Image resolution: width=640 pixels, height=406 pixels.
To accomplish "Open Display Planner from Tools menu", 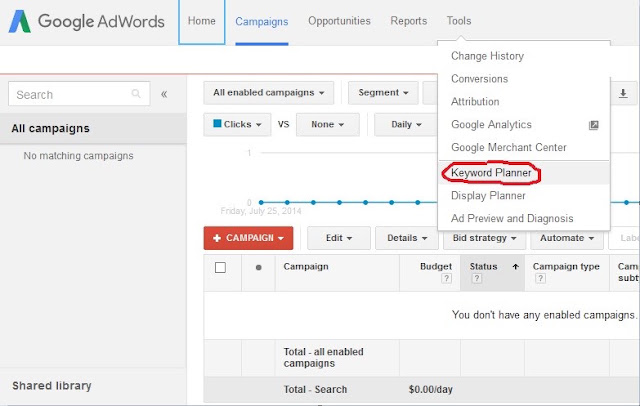I will click(524, 196).
